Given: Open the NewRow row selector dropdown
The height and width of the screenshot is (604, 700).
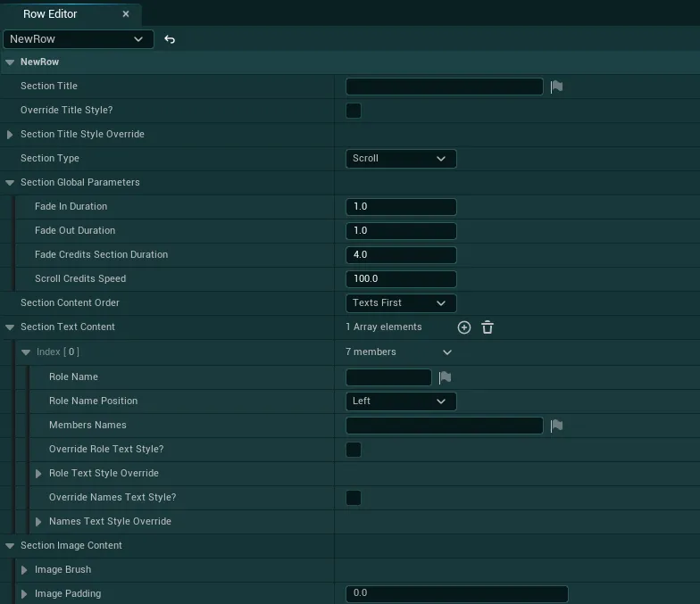Looking at the screenshot, I should pos(79,39).
